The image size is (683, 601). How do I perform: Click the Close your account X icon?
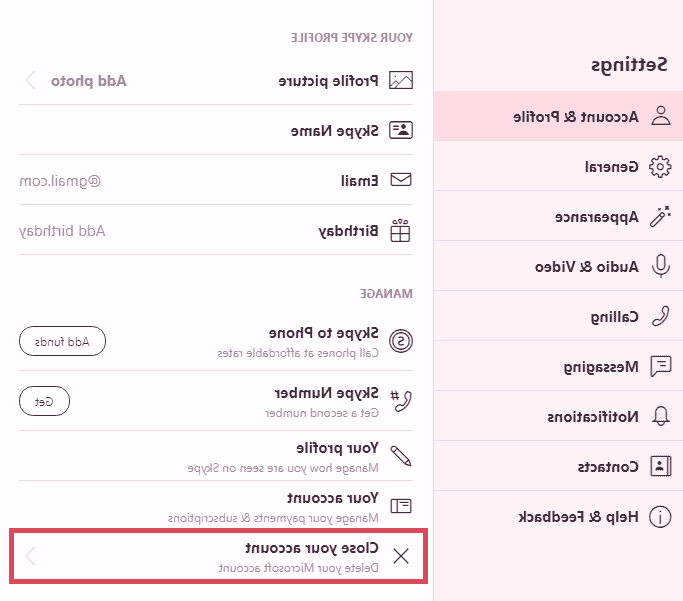tap(401, 557)
